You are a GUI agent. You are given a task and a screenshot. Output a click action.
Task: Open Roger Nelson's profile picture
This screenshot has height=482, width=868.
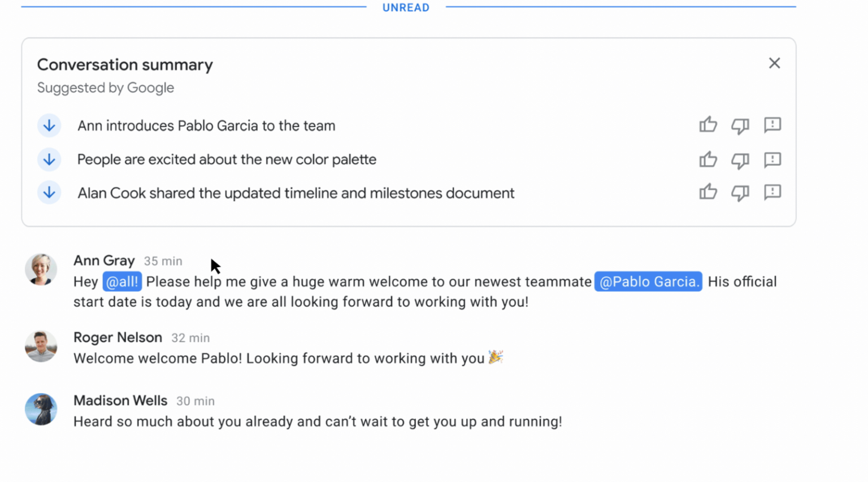(x=41, y=346)
